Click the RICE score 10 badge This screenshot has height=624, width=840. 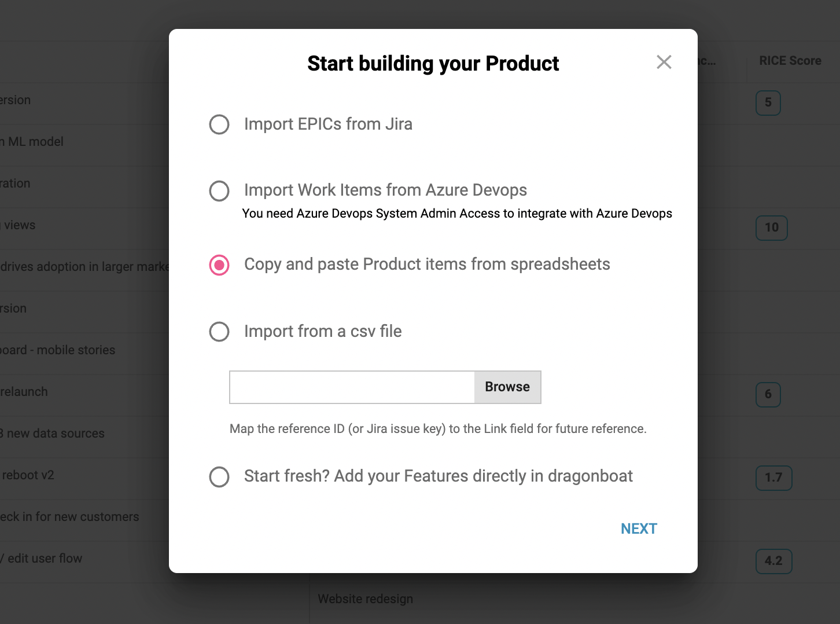pyautogui.click(x=772, y=227)
